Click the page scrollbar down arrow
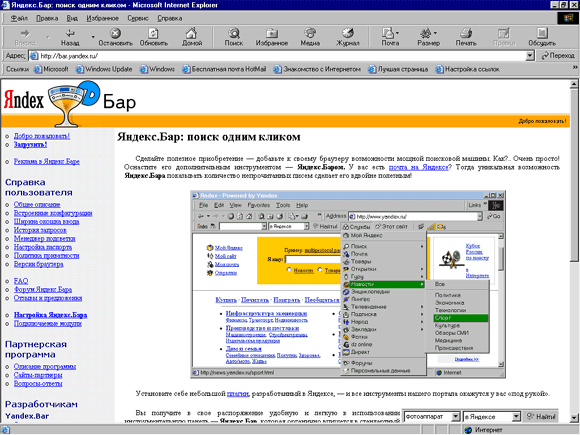Viewport: 580px width, 435px height. (574, 418)
